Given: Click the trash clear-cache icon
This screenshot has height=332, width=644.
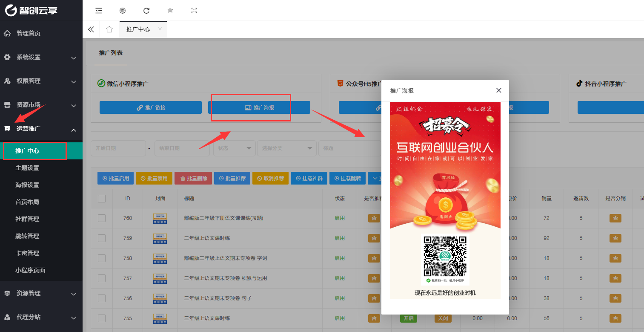Looking at the screenshot, I should point(170,11).
